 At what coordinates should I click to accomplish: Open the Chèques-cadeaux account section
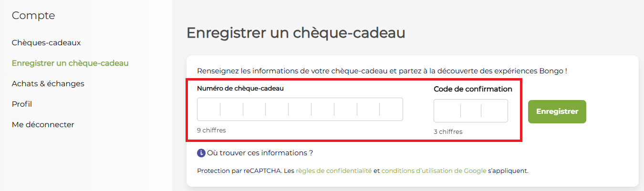pos(46,43)
